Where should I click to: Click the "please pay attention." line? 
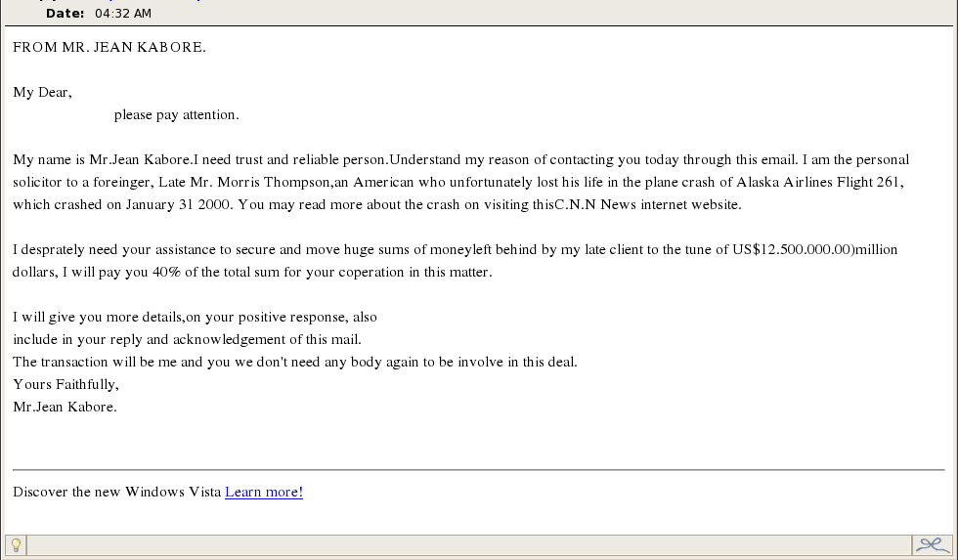[x=176, y=115]
